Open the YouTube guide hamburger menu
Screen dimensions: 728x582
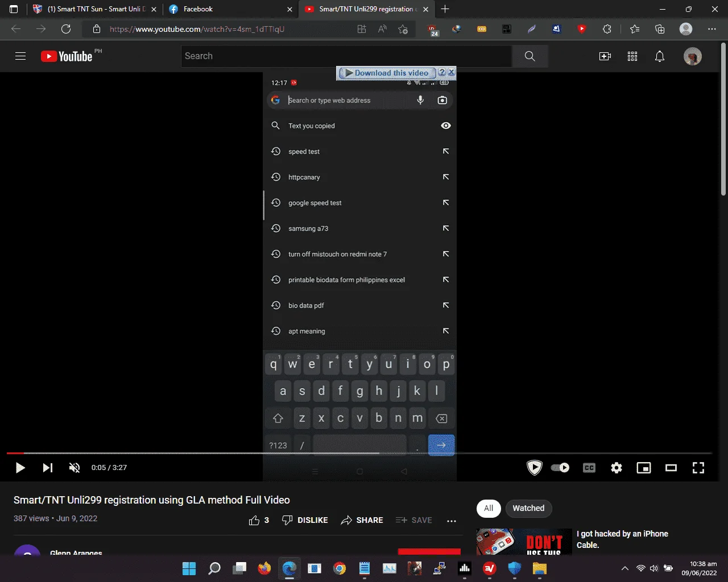pos(20,56)
